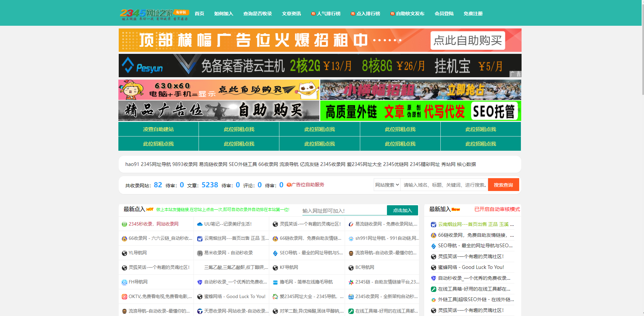Click favicon of sh991网址导航
The height and width of the screenshot is (316, 644).
tap(351, 239)
